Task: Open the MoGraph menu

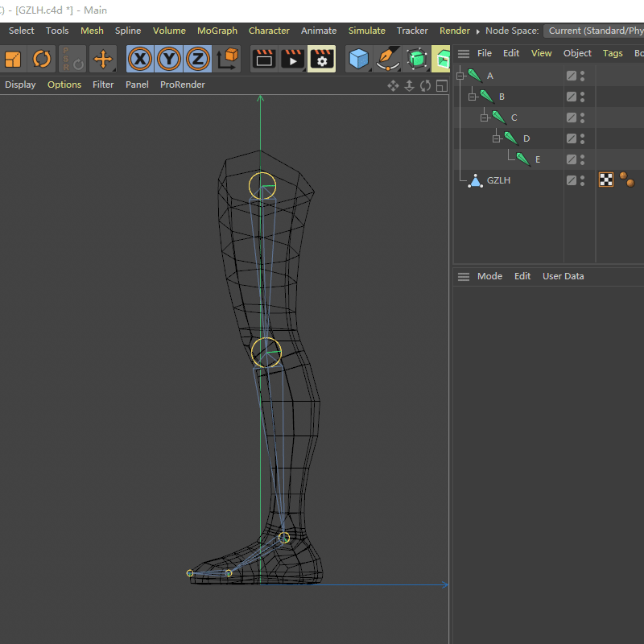Action: point(217,31)
